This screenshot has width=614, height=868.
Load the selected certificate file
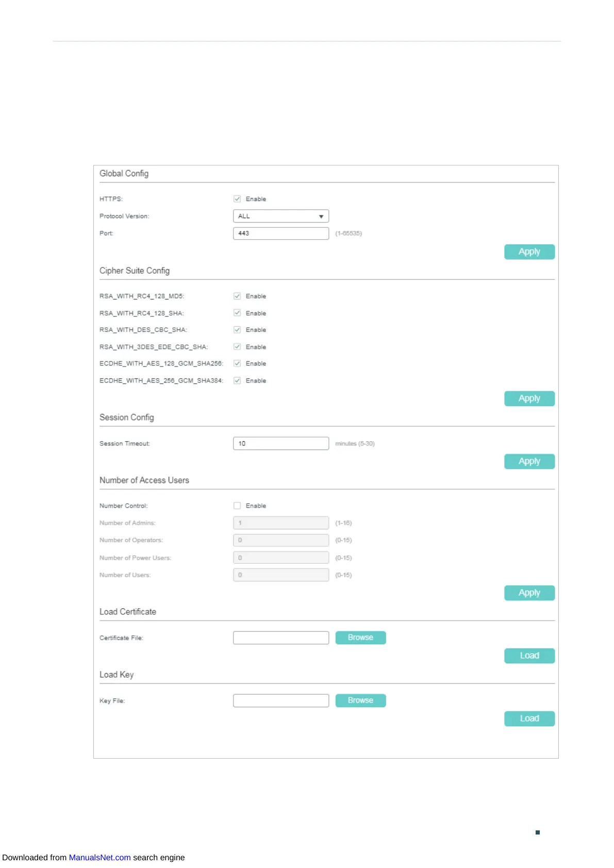tap(529, 656)
